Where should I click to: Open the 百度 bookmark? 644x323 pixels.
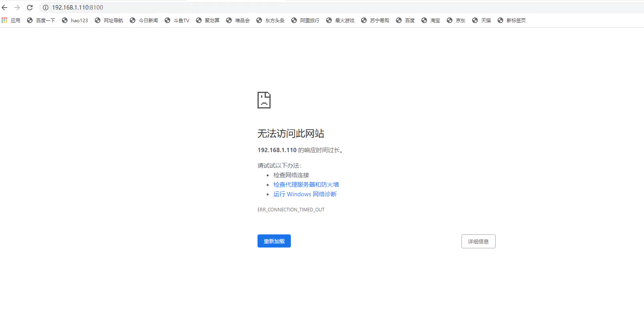point(405,20)
